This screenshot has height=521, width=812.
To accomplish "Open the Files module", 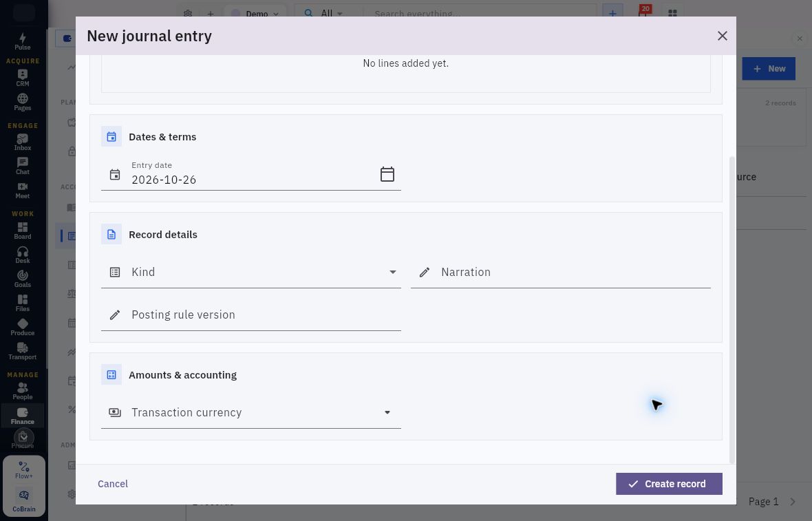I will point(22,303).
